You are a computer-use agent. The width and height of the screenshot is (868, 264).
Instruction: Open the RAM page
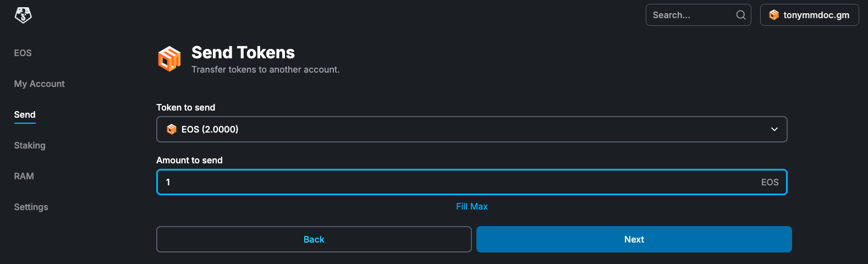24,176
